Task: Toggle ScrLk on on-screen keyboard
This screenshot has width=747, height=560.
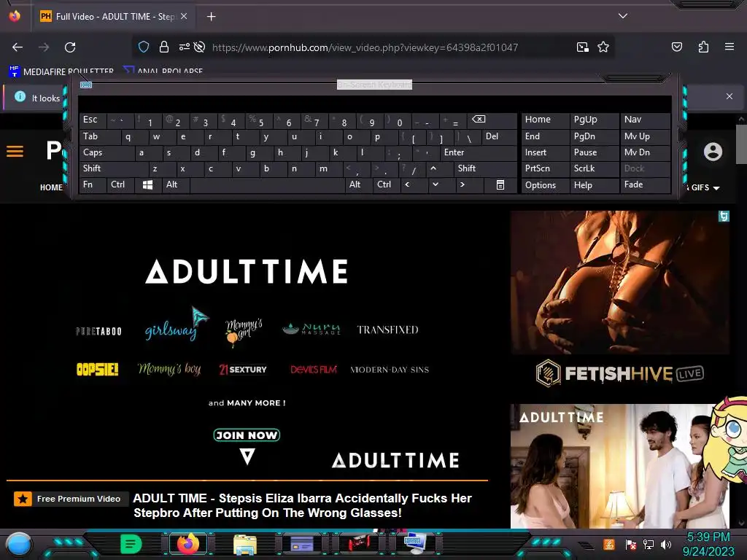Action: click(x=594, y=168)
